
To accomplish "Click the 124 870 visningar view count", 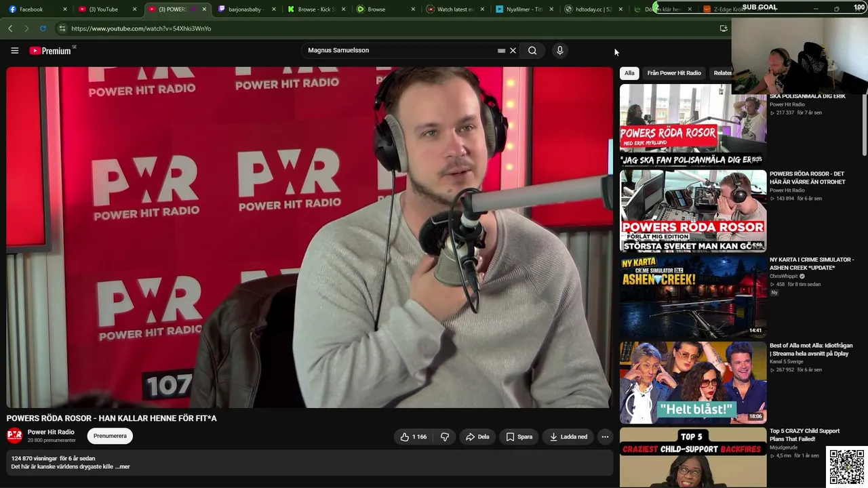I will (34, 459).
